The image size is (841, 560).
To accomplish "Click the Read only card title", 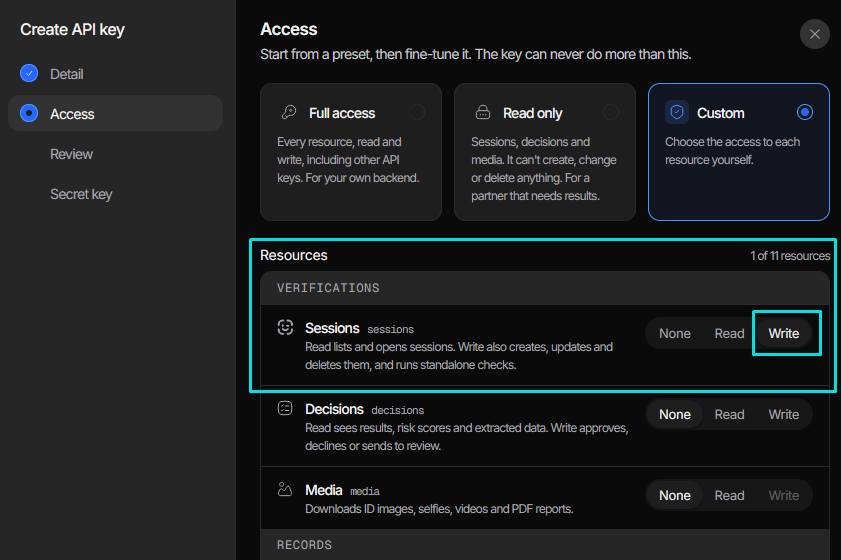I will 533,113.
